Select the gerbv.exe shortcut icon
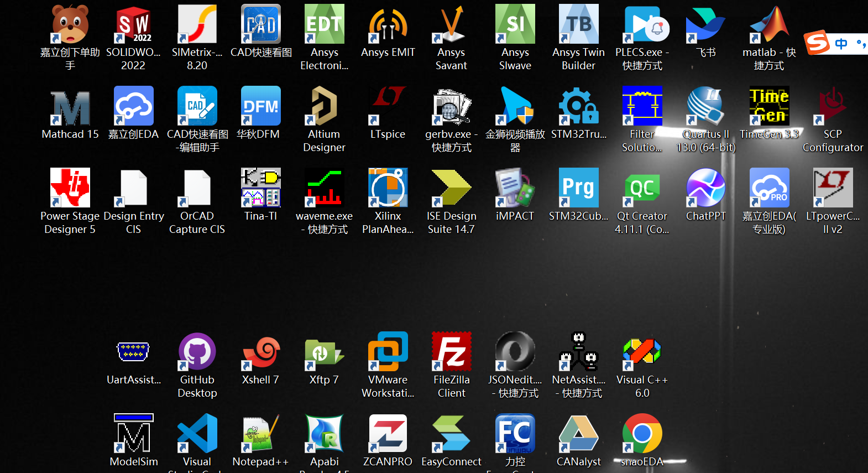This screenshot has height=473, width=868. [x=451, y=106]
